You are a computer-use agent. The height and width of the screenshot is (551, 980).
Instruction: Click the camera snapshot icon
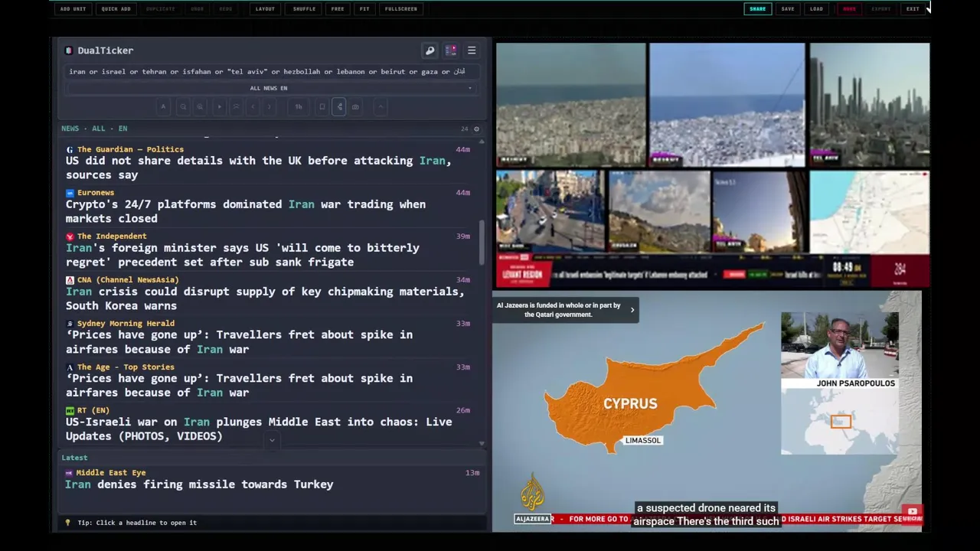pos(355,107)
